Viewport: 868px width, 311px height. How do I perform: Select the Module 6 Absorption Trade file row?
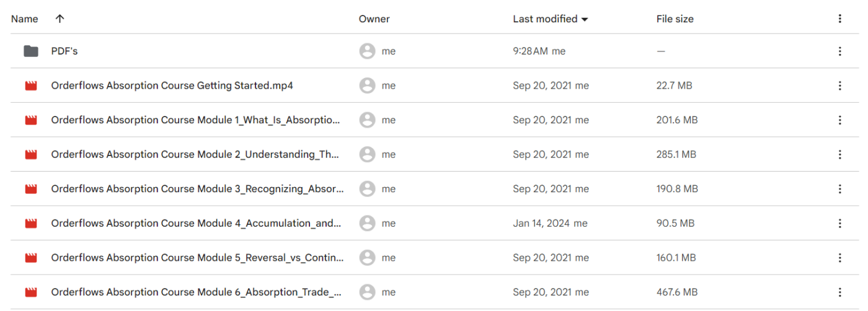[x=197, y=292]
